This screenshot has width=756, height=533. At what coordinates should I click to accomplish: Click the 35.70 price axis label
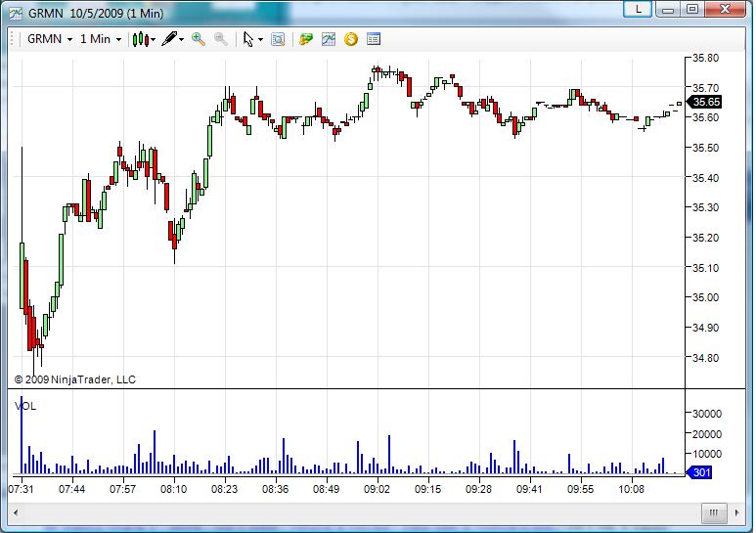tap(705, 88)
